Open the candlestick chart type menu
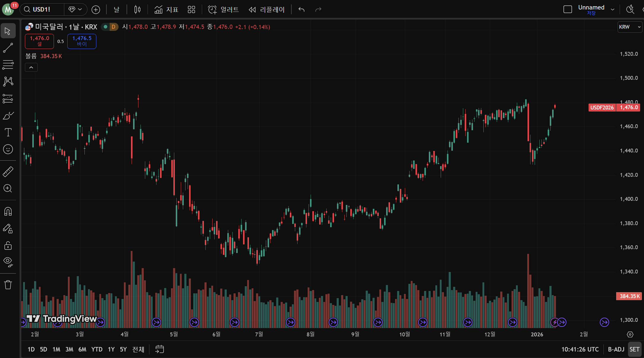 [x=137, y=9]
